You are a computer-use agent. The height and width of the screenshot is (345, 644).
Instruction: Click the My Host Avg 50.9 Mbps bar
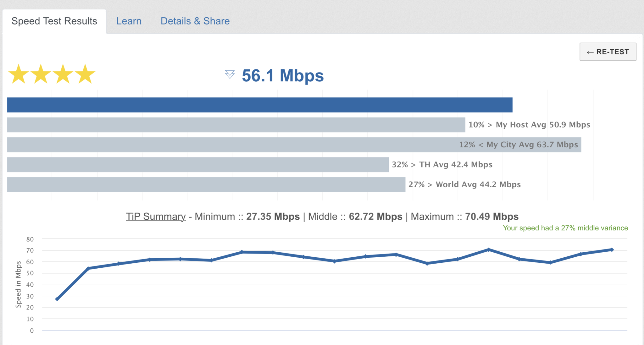tap(236, 125)
